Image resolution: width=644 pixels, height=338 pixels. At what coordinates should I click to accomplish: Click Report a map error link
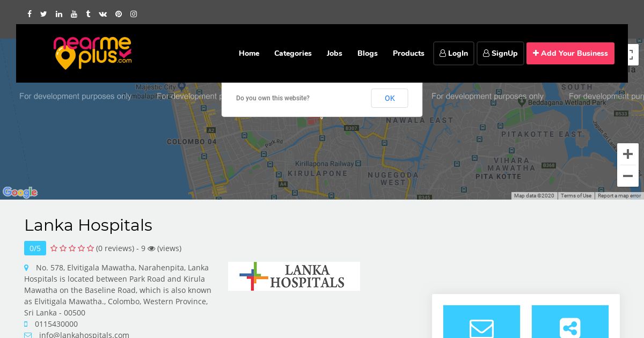[619, 196]
